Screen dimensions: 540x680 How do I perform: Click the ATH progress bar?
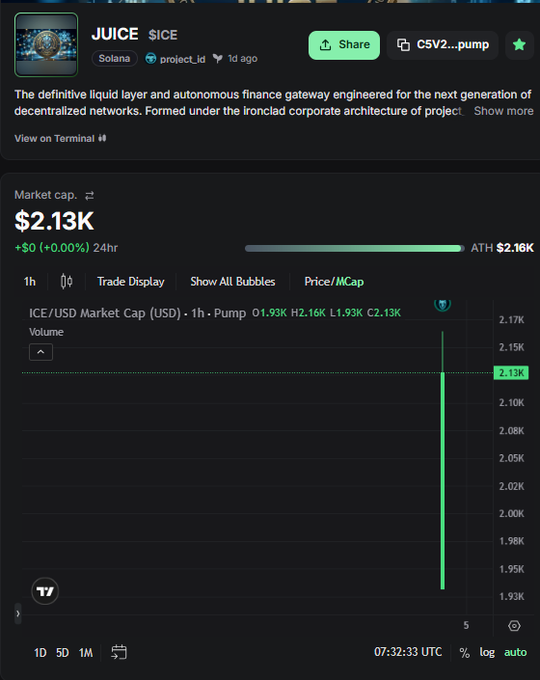[x=354, y=248]
